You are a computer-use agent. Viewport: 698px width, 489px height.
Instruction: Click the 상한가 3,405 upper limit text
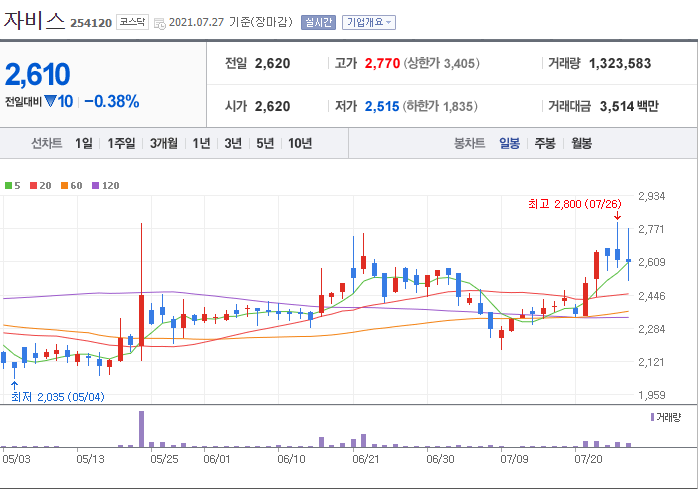pos(442,63)
